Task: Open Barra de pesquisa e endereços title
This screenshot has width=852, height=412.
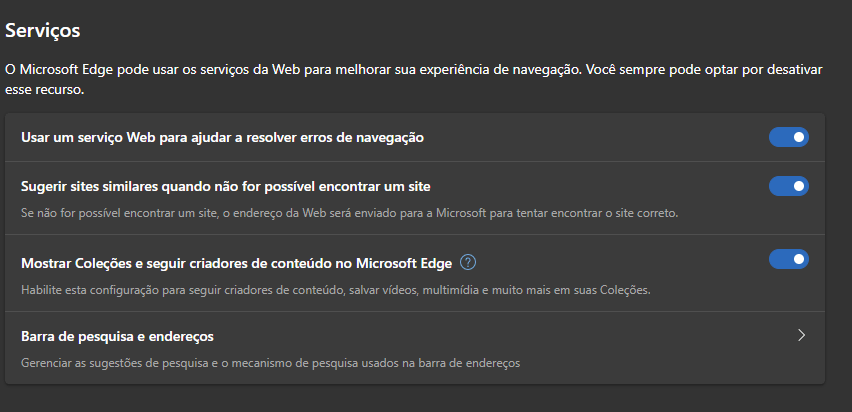Action: tap(117, 336)
